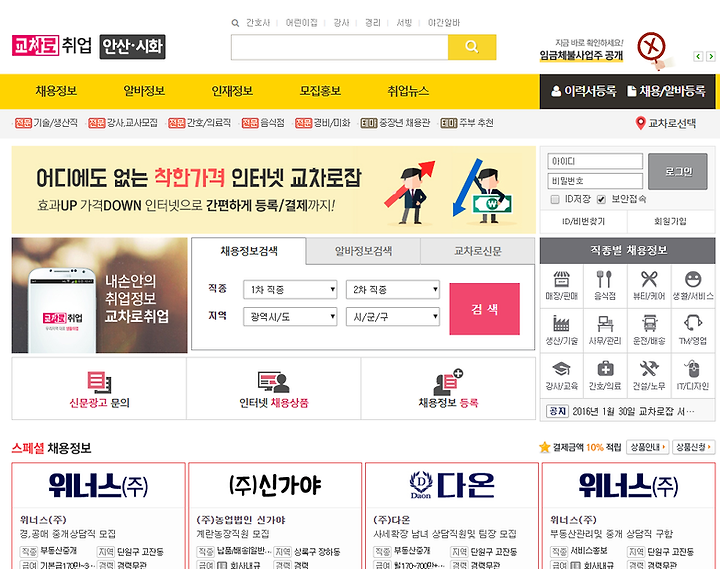Toggle ID저장 checkbox
The height and width of the screenshot is (569, 720).
(x=555, y=199)
